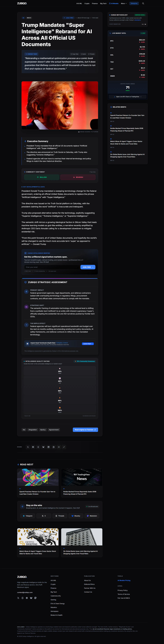Click the ETH market row
The width and height of the screenshot is (164, 644).
tap(128, 48)
